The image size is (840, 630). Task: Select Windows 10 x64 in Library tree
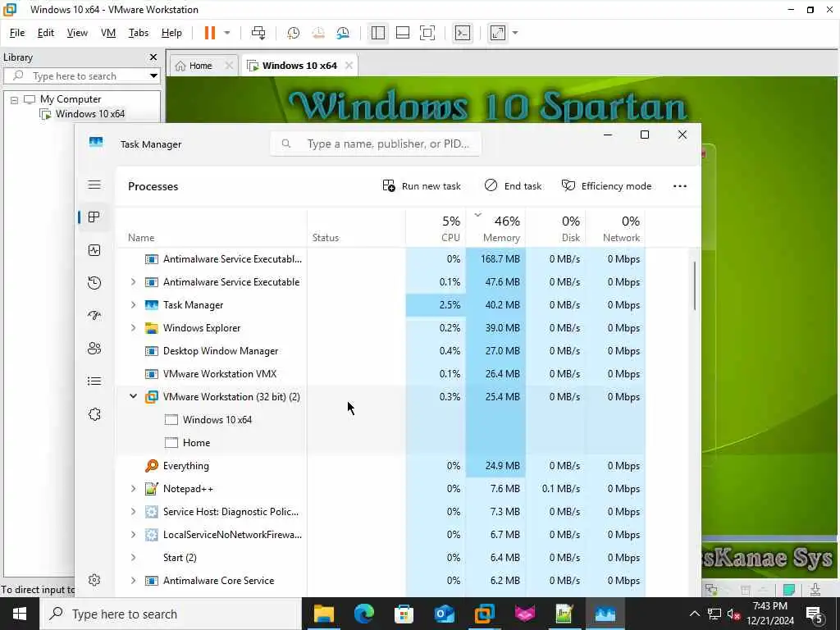[x=90, y=113]
